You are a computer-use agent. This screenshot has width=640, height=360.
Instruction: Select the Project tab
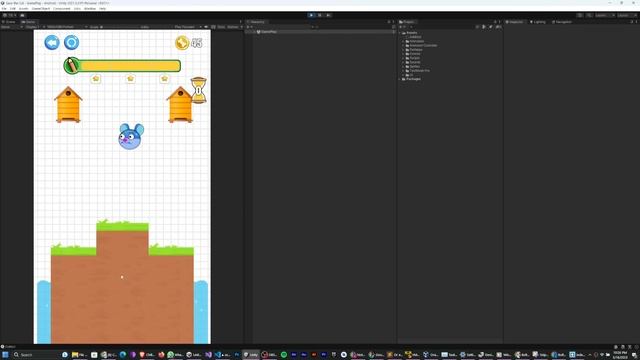point(407,22)
